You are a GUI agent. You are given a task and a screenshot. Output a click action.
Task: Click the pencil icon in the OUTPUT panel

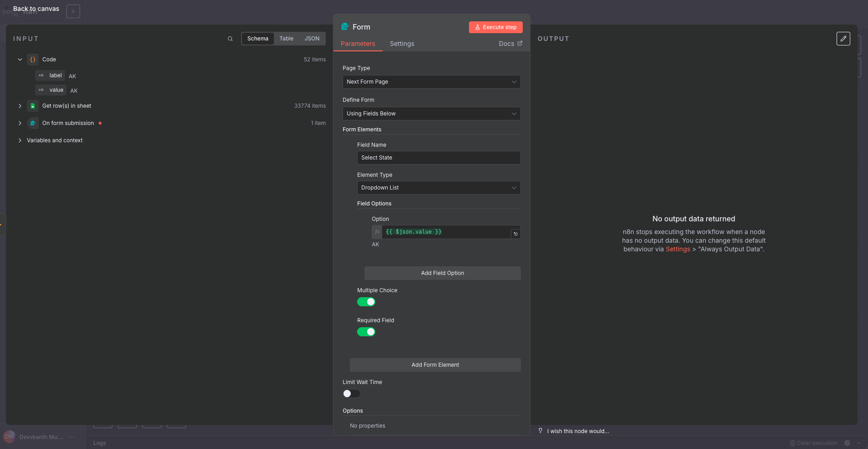[x=843, y=39]
